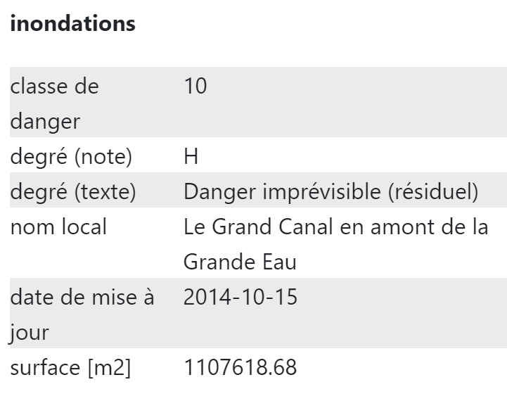Click Danger imprévisible (résiduel) text
507x420 pixels.
[x=330, y=191]
